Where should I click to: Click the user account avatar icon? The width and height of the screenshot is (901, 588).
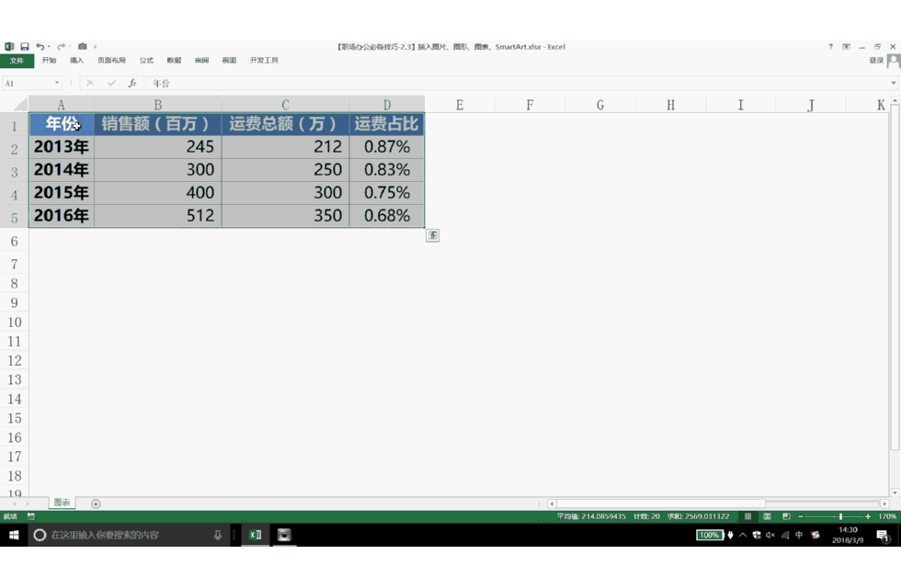(x=894, y=61)
